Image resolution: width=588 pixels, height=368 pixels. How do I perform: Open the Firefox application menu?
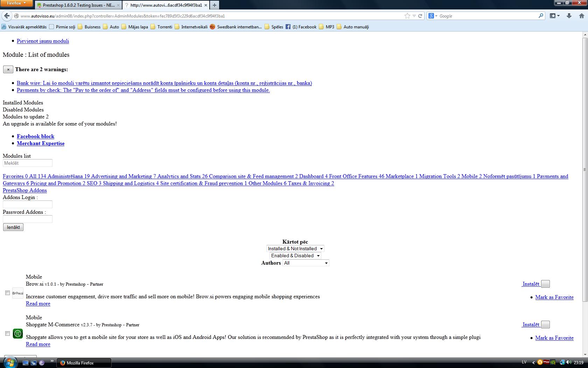(x=16, y=3)
